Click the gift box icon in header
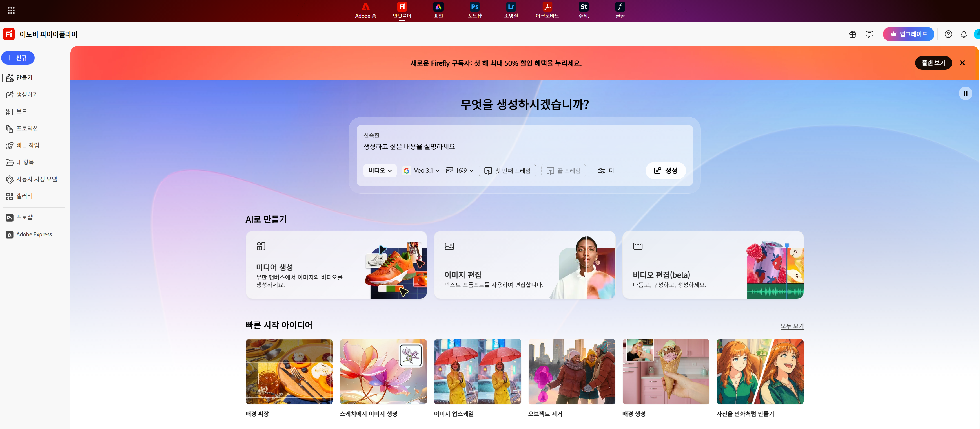980x429 pixels. pyautogui.click(x=852, y=34)
